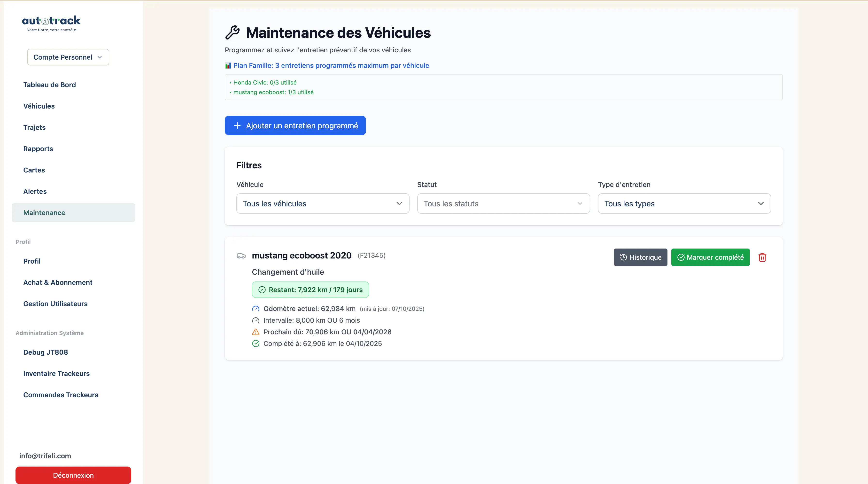The height and width of the screenshot is (484, 868).
Task: Click Honda Civic: 0/3 utilisé text
Action: coord(265,83)
